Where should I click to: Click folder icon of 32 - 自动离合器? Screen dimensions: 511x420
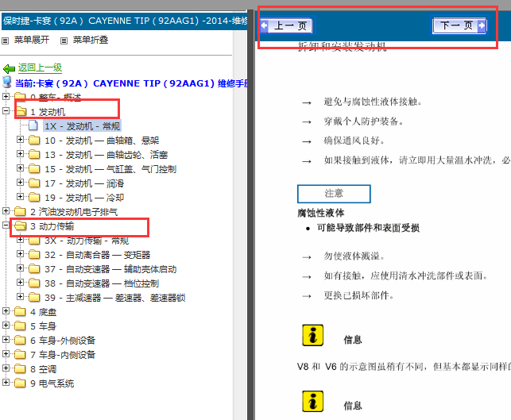coord(34,255)
